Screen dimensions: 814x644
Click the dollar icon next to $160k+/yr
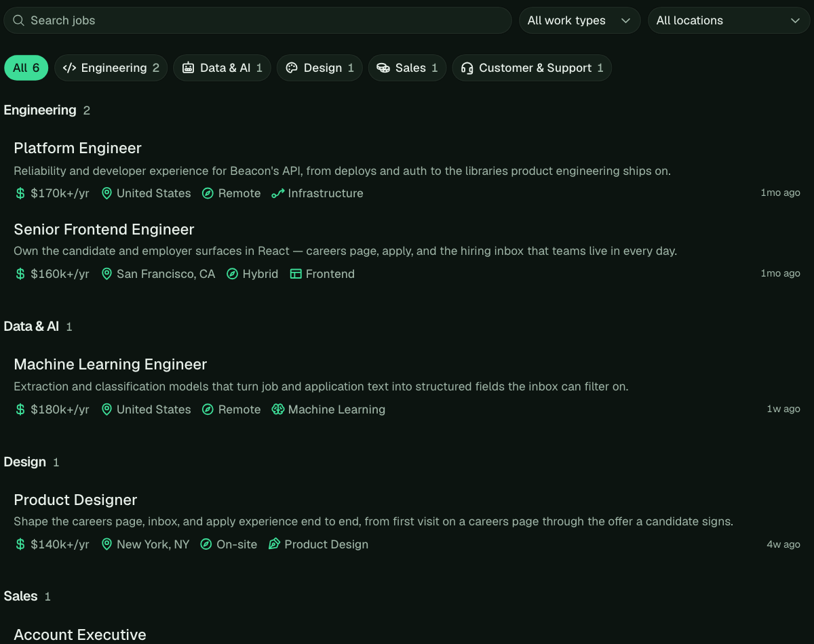point(20,274)
